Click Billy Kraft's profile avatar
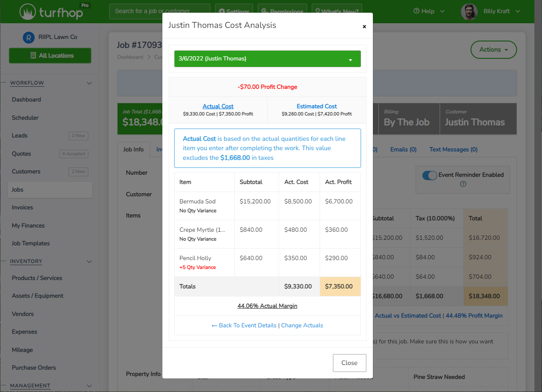 coord(469,11)
